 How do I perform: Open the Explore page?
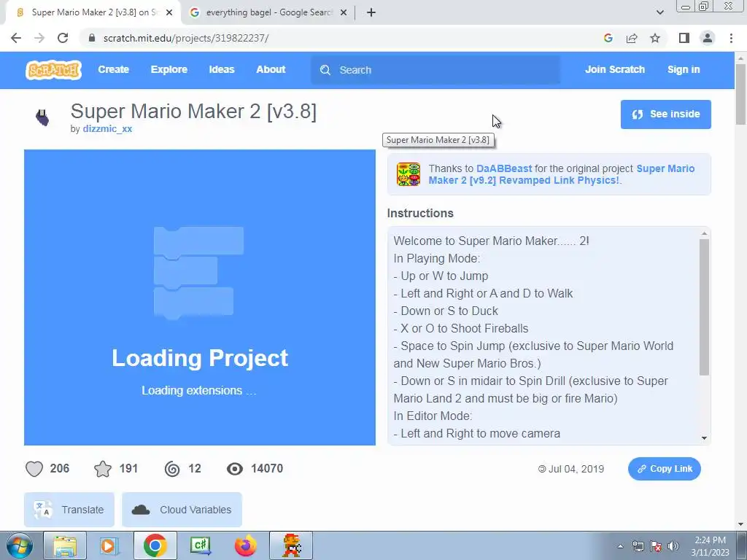[169, 69]
